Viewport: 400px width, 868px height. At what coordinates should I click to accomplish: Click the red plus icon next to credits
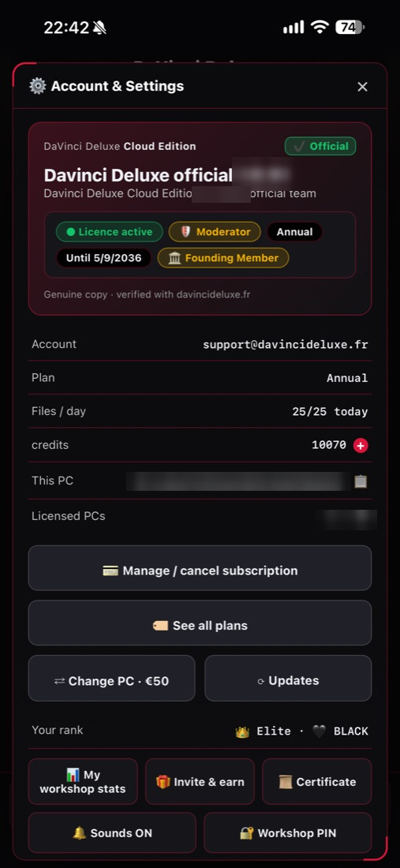pos(361,445)
